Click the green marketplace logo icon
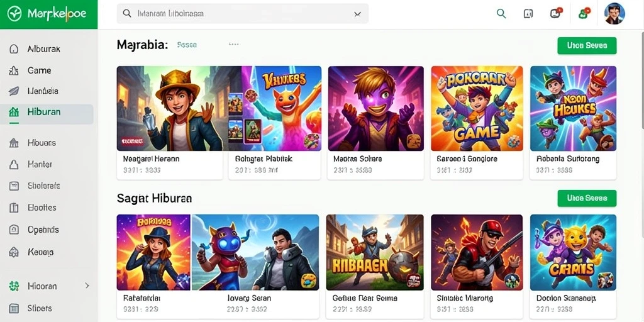The height and width of the screenshot is (322, 644). pos(14,14)
